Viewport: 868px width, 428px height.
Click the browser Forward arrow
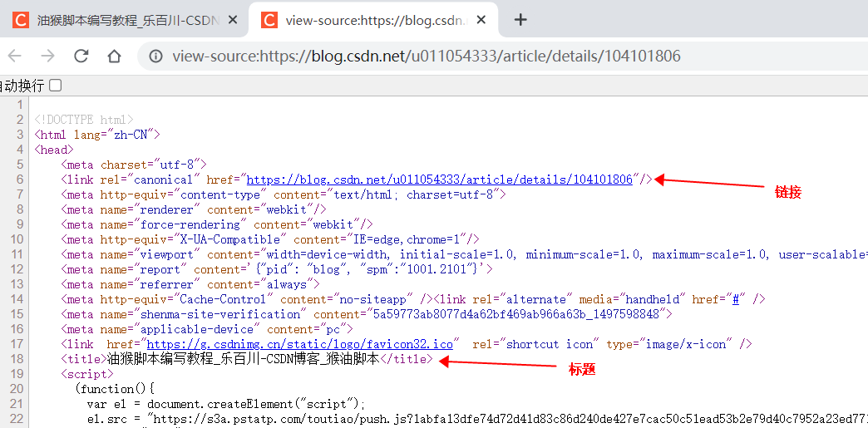pos(48,56)
